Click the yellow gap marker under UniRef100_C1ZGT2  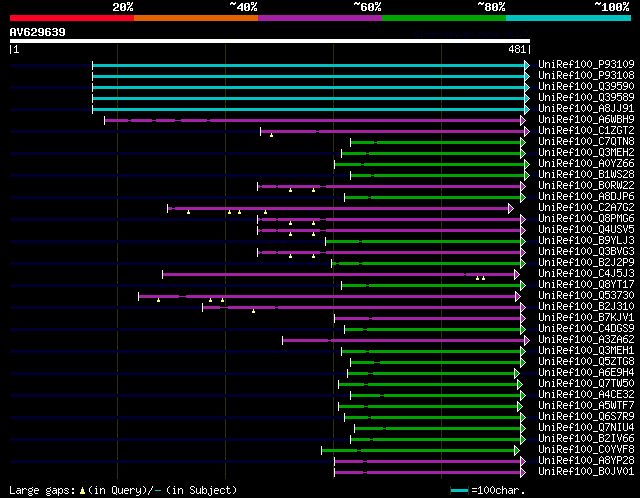[x=271, y=135]
